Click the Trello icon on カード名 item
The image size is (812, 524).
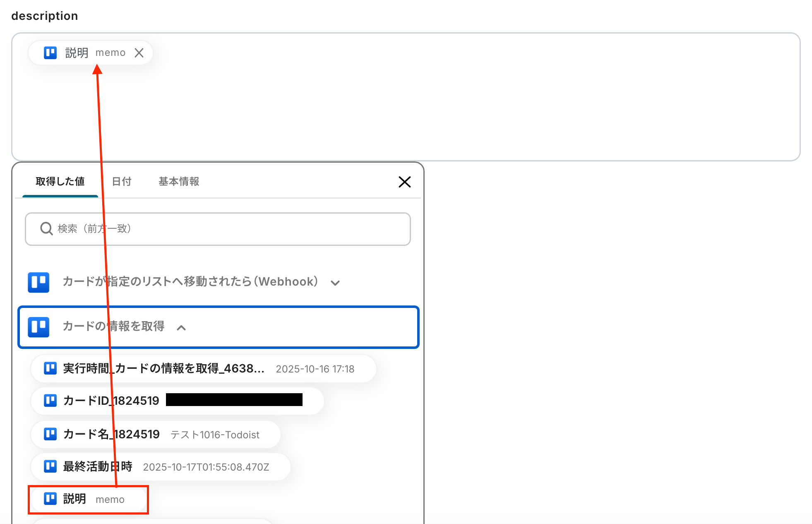pyautogui.click(x=50, y=434)
